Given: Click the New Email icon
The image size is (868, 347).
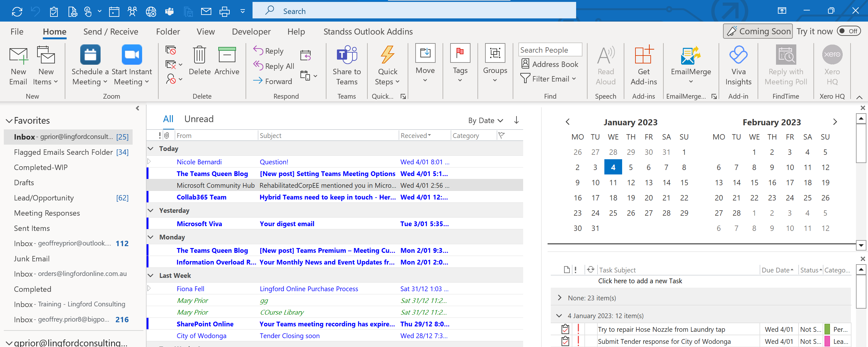Looking at the screenshot, I should coord(18,56).
